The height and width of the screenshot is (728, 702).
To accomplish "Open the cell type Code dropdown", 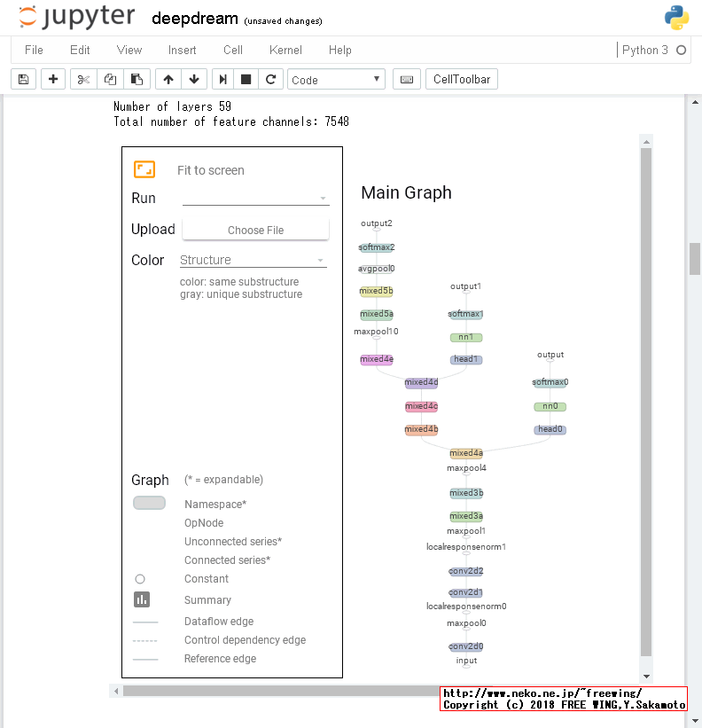I will [x=336, y=79].
